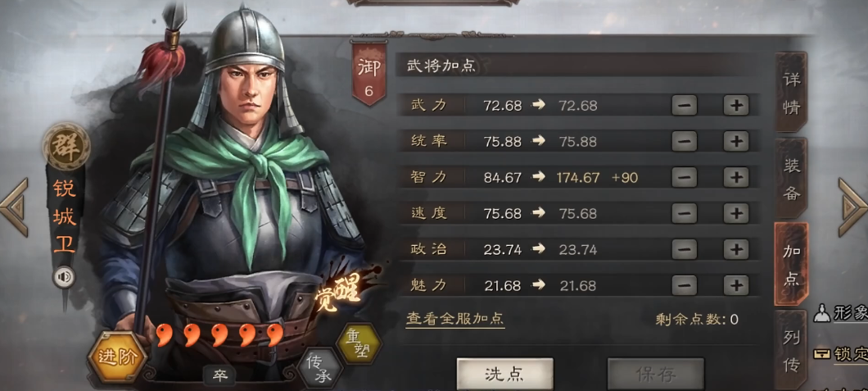This screenshot has width=868, height=391.
Task: Open the 重塑 hexagon icon
Action: click(359, 343)
